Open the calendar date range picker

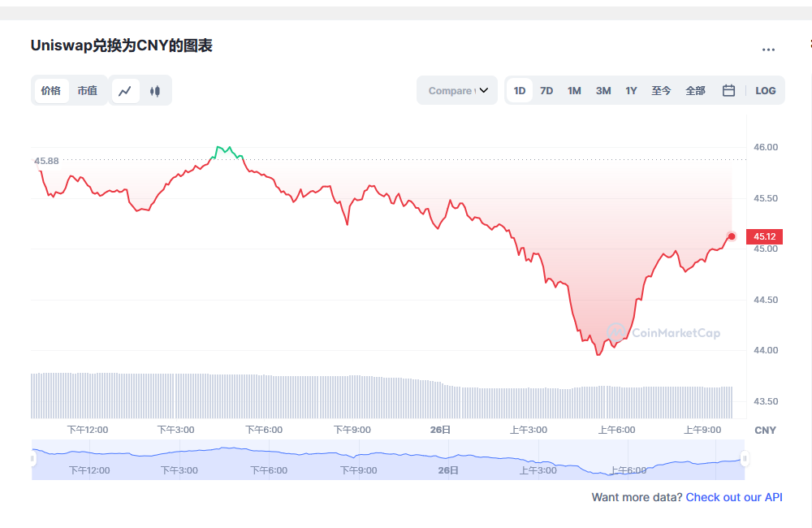(x=728, y=91)
